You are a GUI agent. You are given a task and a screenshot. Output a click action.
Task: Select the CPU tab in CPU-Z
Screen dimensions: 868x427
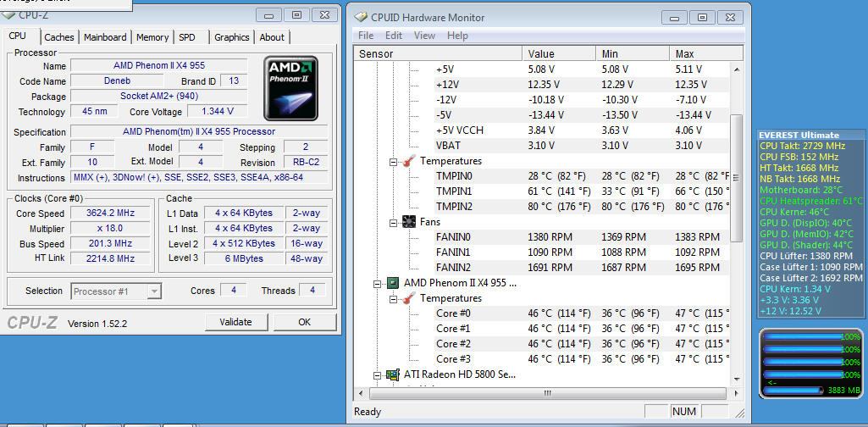click(x=18, y=36)
